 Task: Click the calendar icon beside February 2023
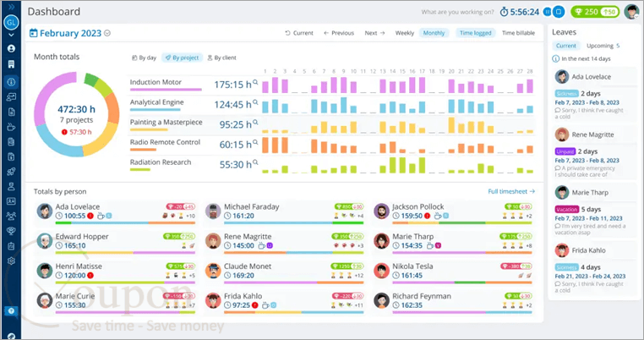click(x=33, y=33)
